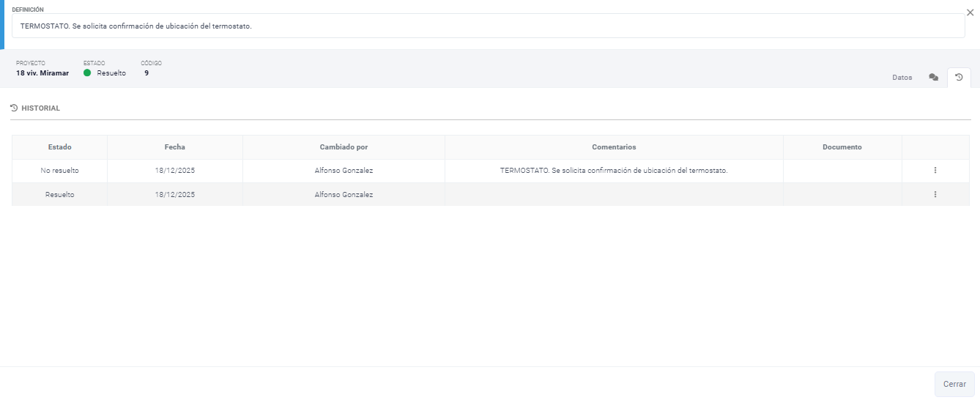Click the Documento column header

point(842,147)
